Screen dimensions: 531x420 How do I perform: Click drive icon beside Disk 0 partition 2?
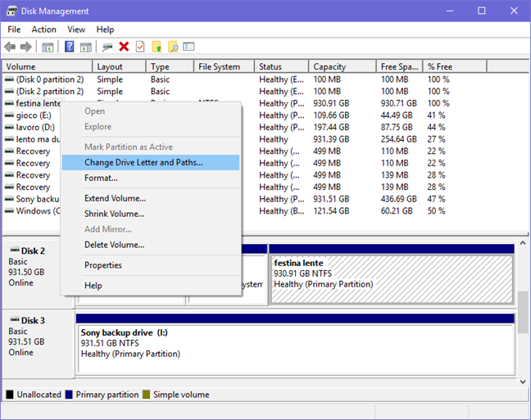(10, 79)
